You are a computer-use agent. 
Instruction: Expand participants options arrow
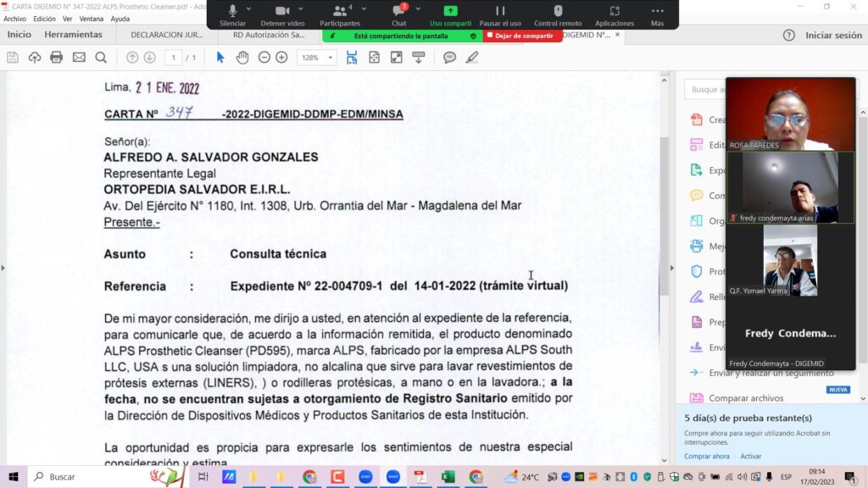[364, 8]
